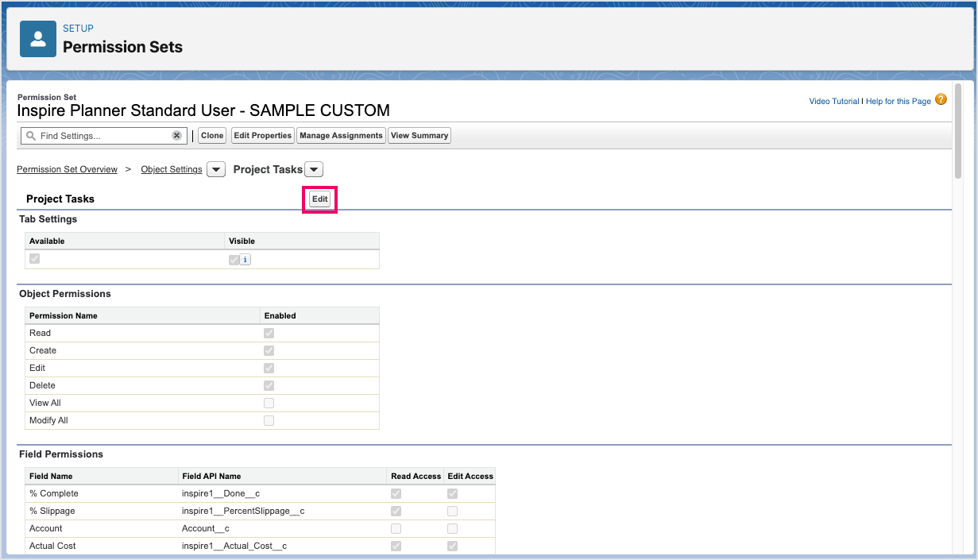This screenshot has height=560, width=978.
Task: Open the Object Settings breadcrumb link
Action: (172, 169)
